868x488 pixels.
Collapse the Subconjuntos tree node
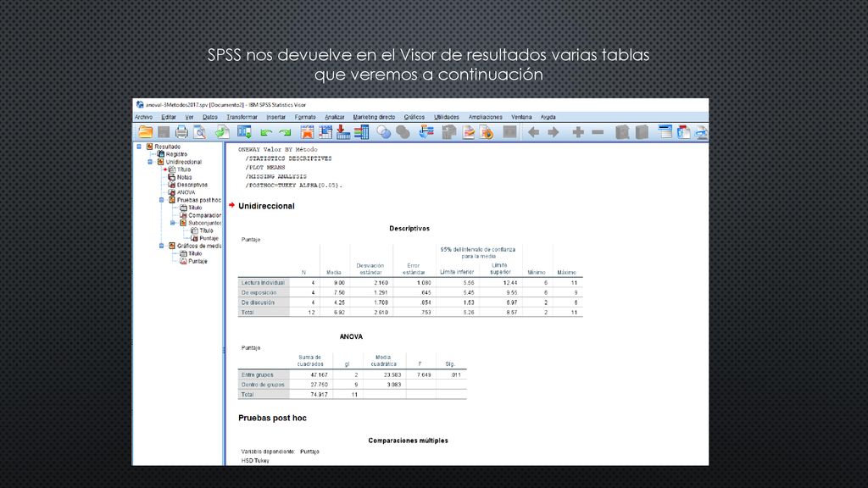pyautogui.click(x=173, y=223)
